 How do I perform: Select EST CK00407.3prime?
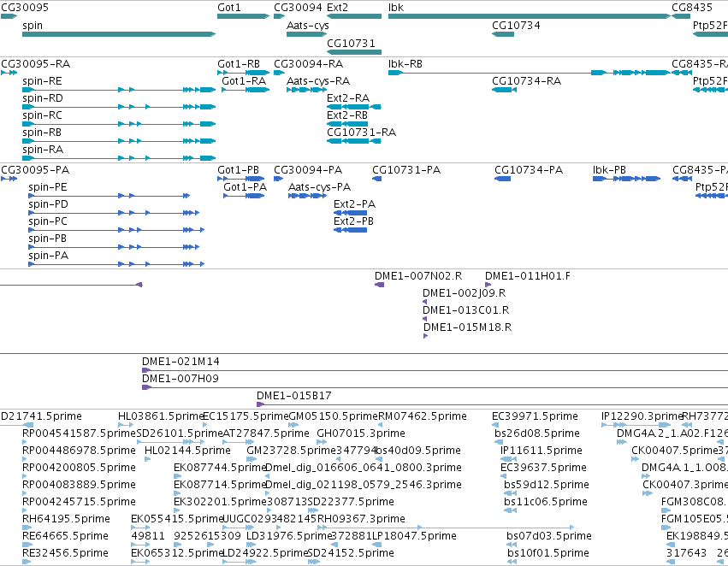pyautogui.click(x=648, y=493)
